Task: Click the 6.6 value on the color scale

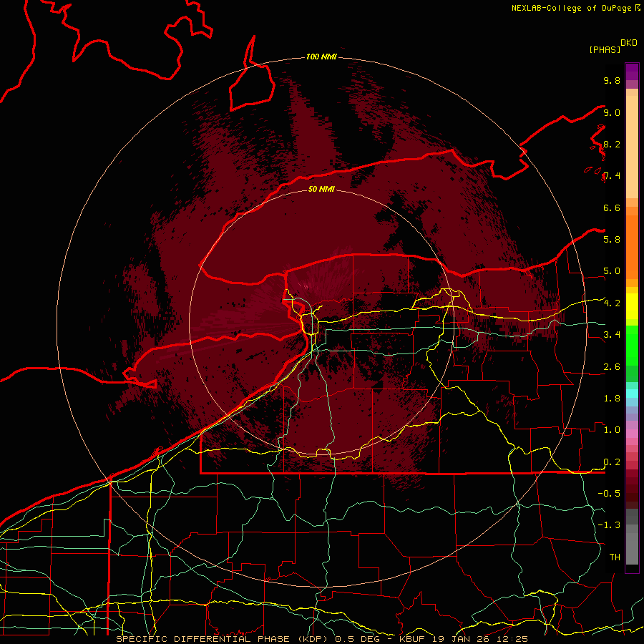Action: pyautogui.click(x=612, y=208)
